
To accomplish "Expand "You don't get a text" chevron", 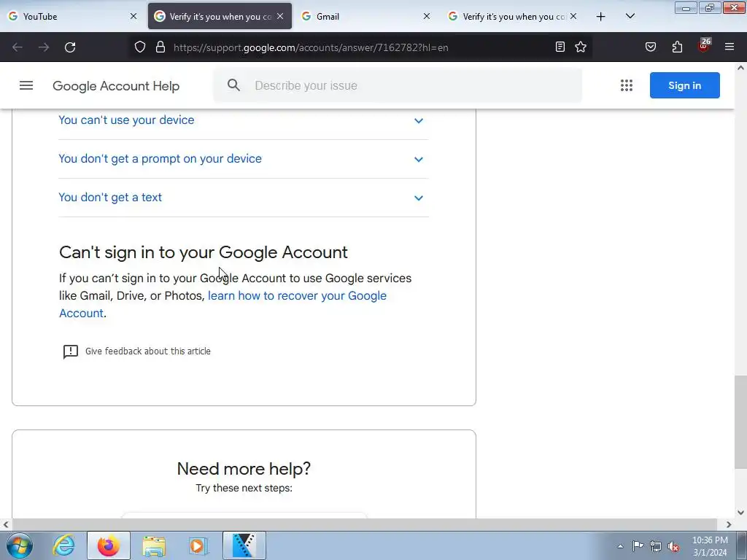I will point(418,198).
